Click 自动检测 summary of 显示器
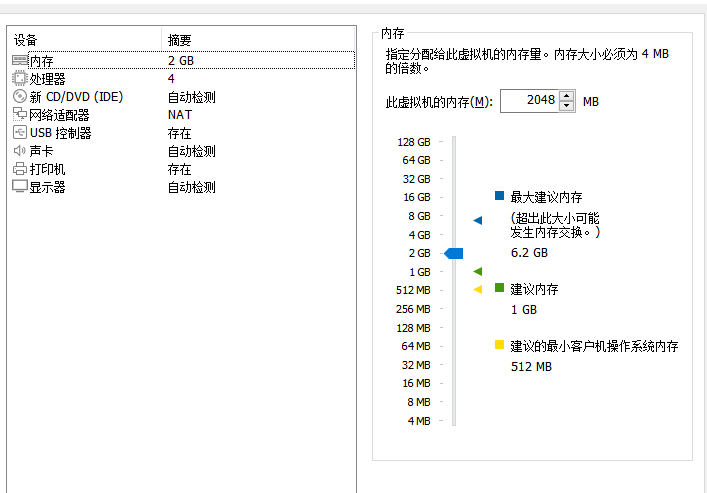The width and height of the screenshot is (707, 493). [x=192, y=187]
